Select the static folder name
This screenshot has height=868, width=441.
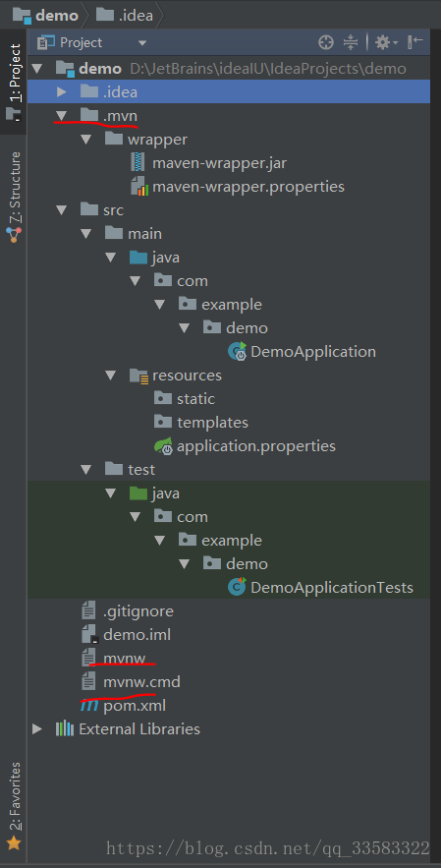point(195,399)
